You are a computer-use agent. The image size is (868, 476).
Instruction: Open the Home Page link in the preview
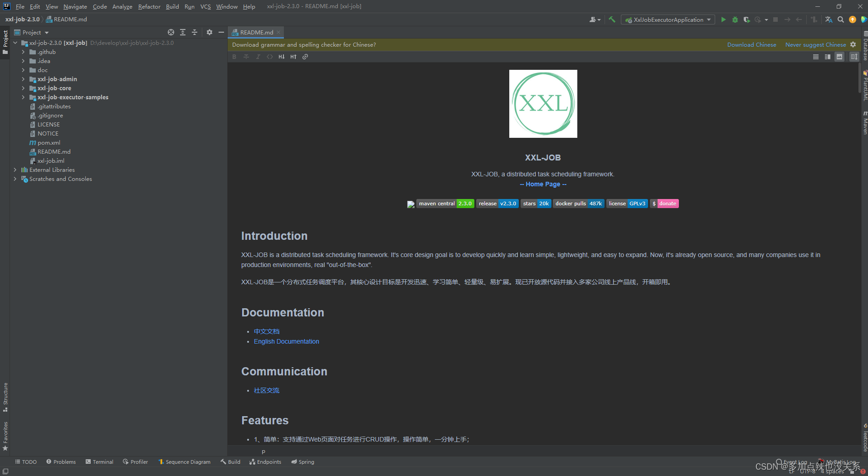[x=543, y=184]
